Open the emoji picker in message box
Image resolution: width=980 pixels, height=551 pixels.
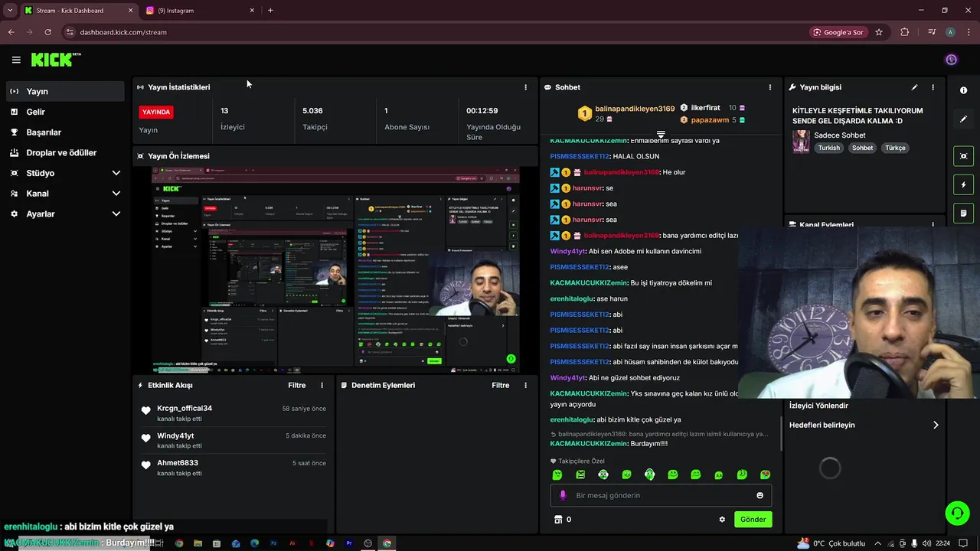click(759, 495)
